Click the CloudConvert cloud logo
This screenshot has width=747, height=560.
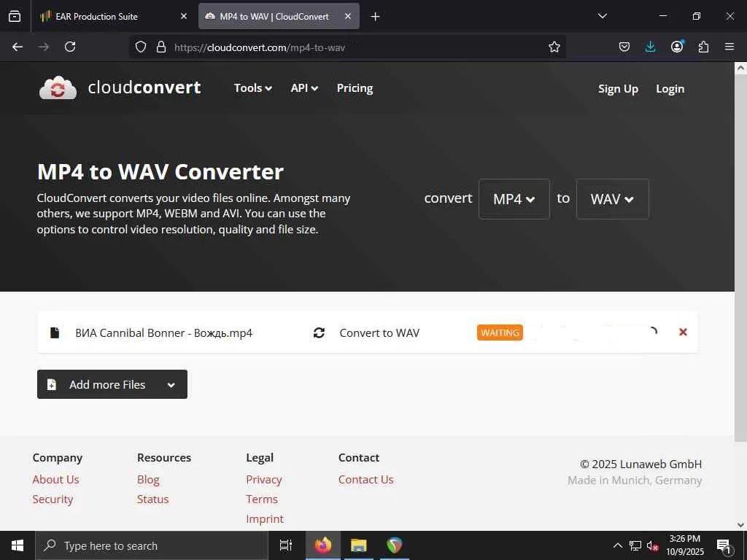58,87
